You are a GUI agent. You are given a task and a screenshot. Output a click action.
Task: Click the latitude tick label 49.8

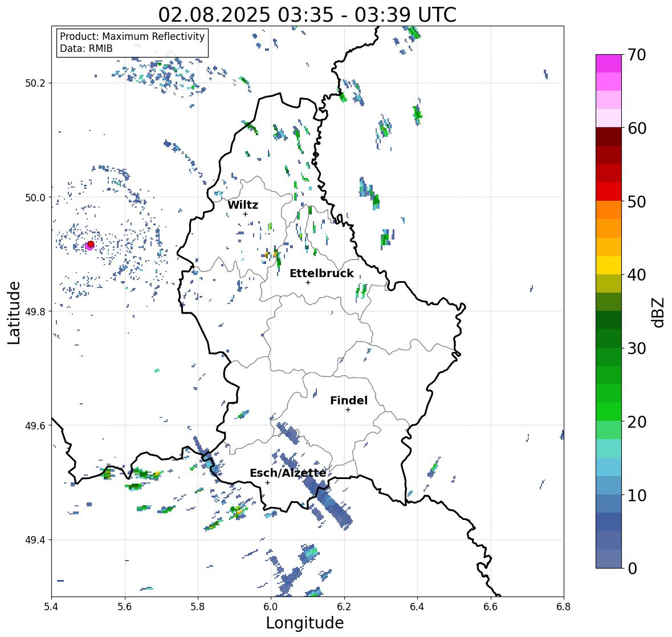pos(35,311)
